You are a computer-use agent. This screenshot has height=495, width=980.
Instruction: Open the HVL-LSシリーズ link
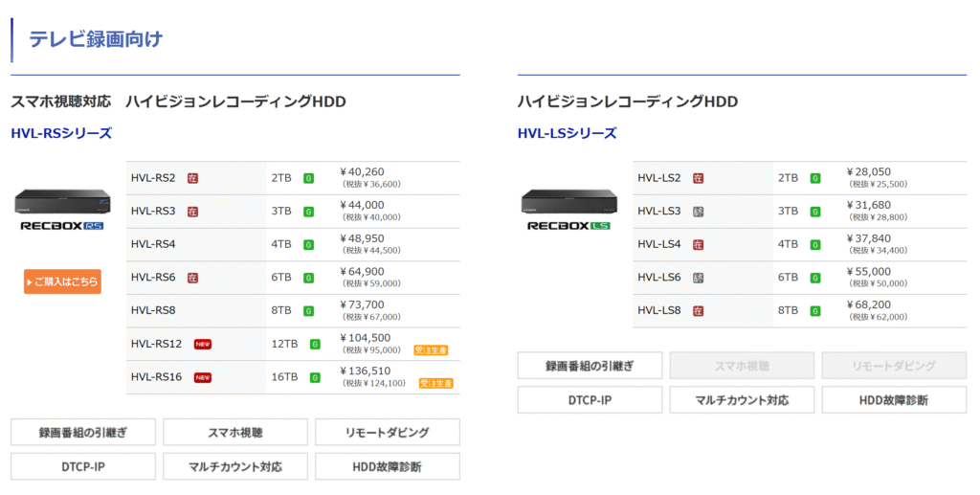(567, 133)
